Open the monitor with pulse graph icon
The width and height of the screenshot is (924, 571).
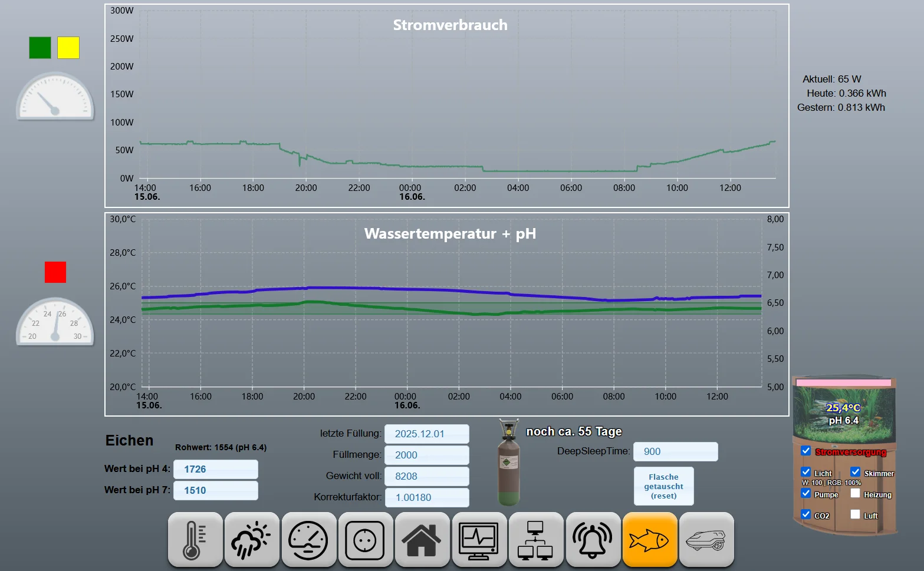(479, 539)
